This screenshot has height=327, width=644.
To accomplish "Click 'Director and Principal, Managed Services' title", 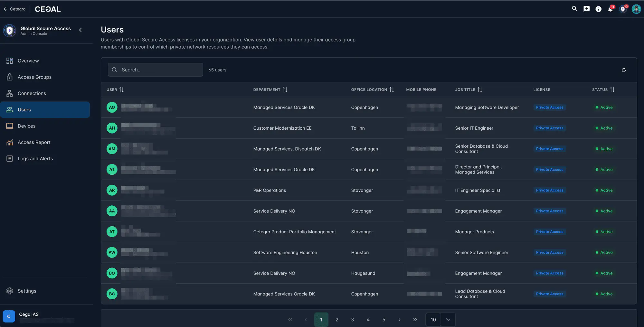I will pyautogui.click(x=478, y=170).
